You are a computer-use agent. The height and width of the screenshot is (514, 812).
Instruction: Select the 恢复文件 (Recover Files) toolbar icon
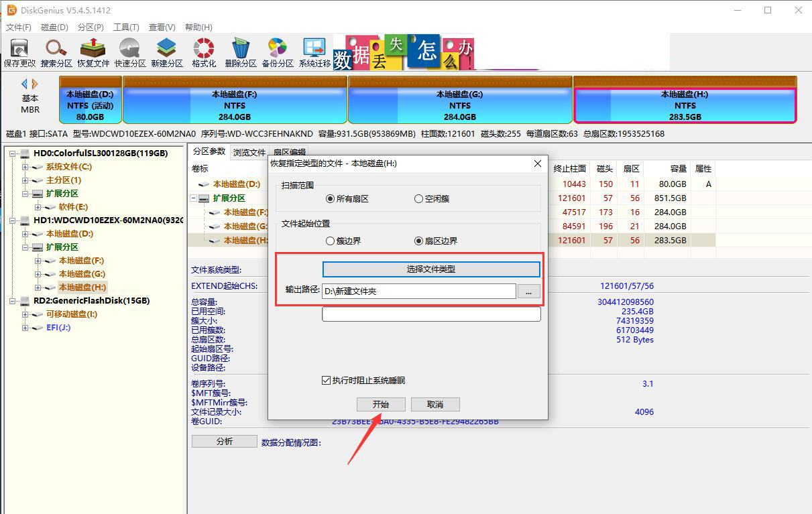point(93,52)
